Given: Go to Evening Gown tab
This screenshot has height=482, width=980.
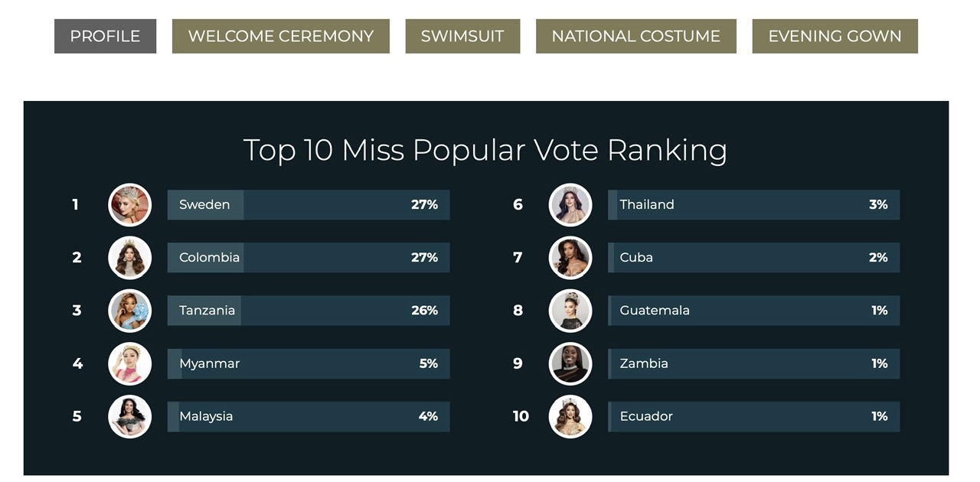Looking at the screenshot, I should click(x=835, y=36).
